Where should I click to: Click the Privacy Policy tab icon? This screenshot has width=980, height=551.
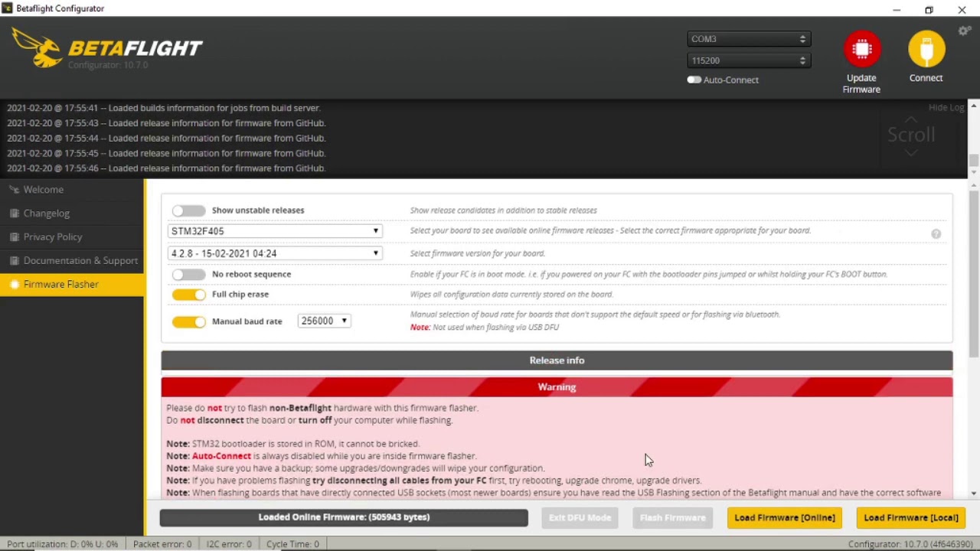[14, 237]
